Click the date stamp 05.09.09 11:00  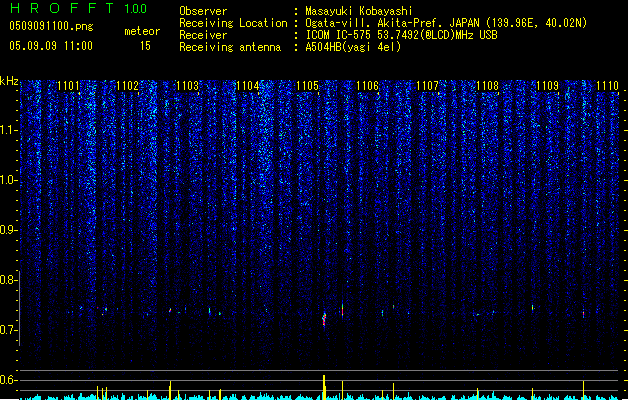point(51,45)
